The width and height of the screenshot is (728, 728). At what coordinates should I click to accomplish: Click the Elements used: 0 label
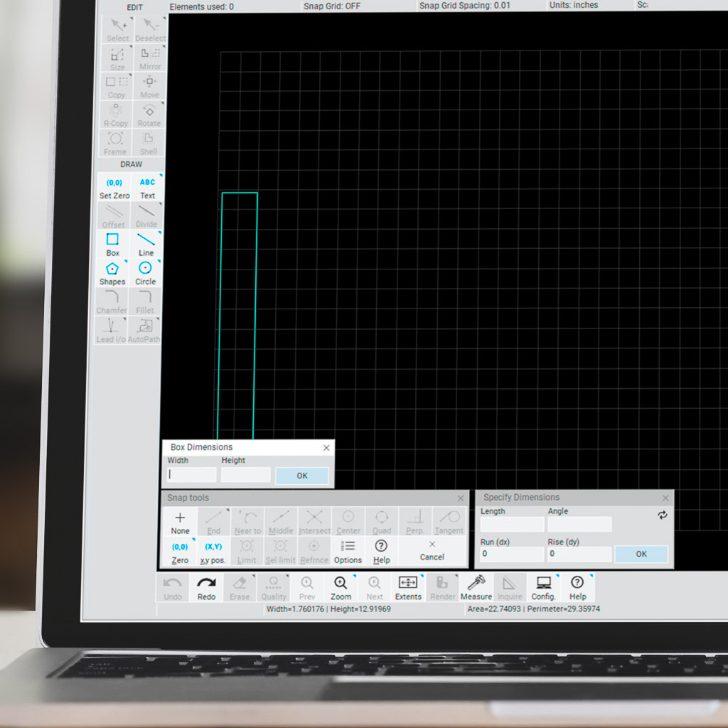pyautogui.click(x=201, y=6)
